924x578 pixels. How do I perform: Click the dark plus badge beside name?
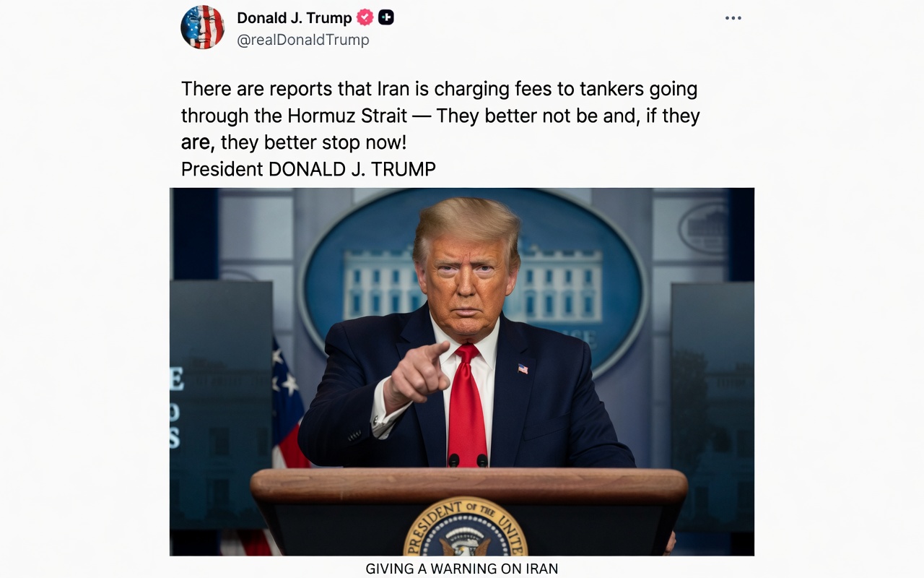point(386,17)
